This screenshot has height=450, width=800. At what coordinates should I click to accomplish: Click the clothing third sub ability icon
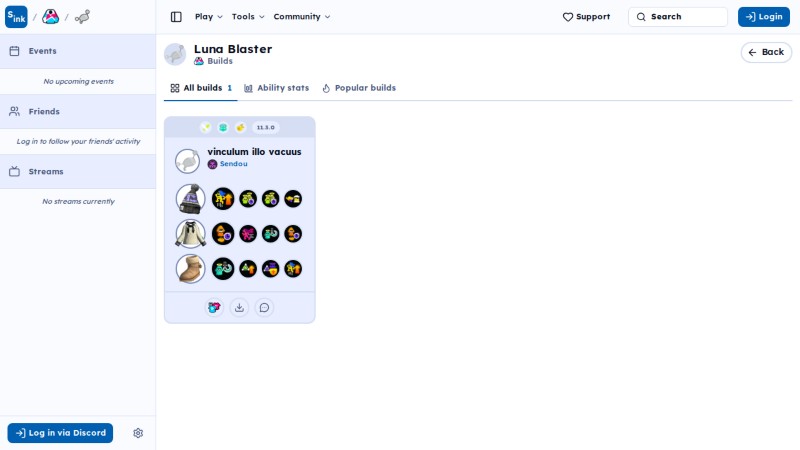click(293, 234)
